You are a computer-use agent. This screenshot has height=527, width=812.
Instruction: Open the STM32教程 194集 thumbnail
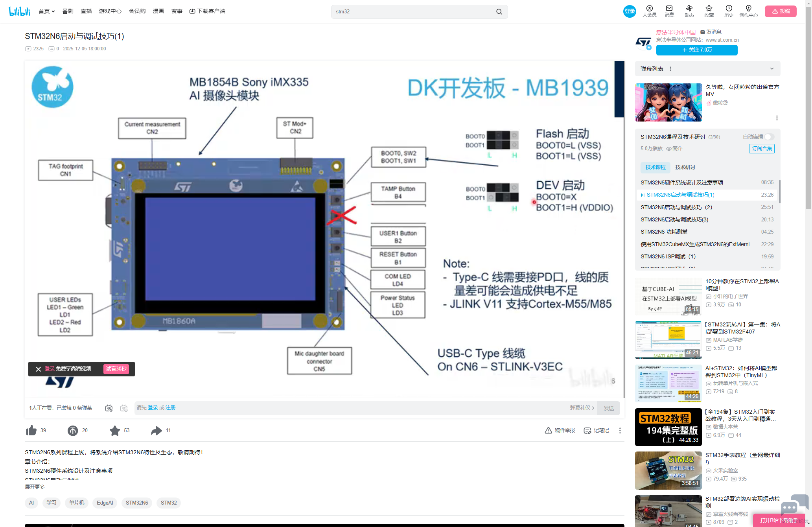[668, 427]
